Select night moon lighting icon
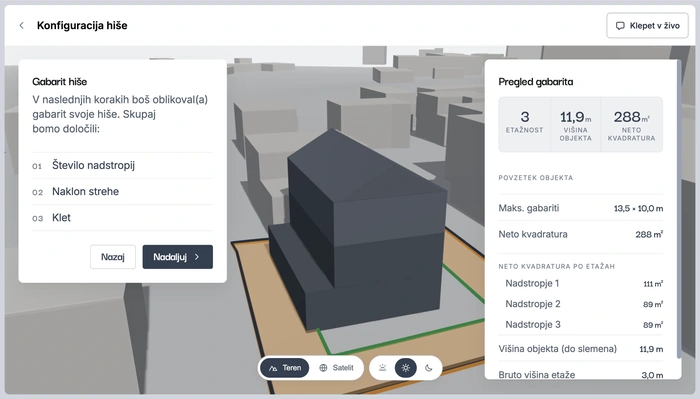This screenshot has width=700, height=399. click(x=429, y=368)
